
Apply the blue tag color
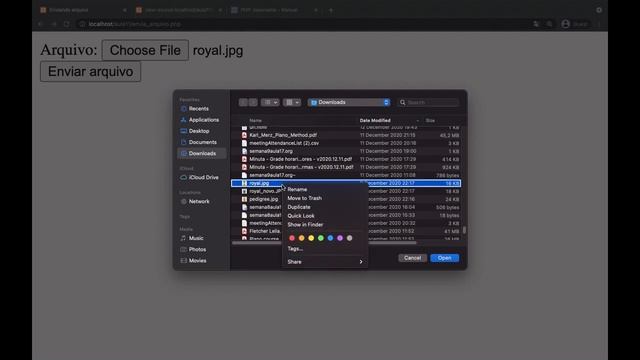point(330,238)
